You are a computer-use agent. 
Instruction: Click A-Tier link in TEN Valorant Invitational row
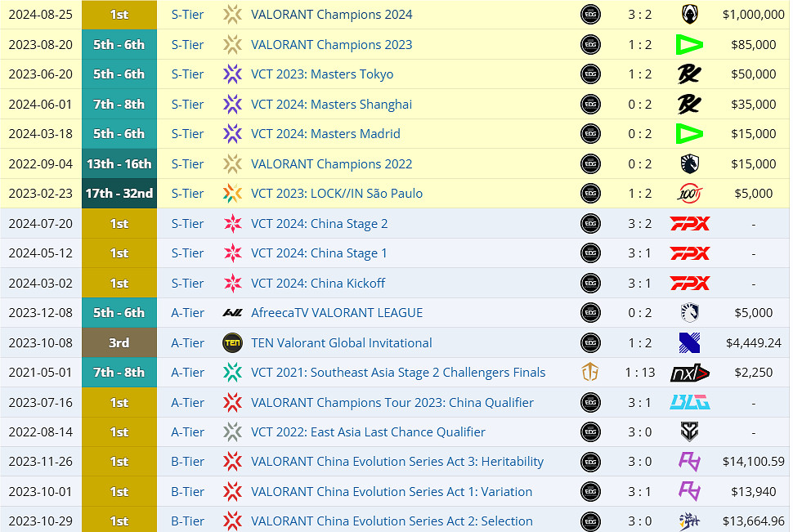click(x=187, y=343)
